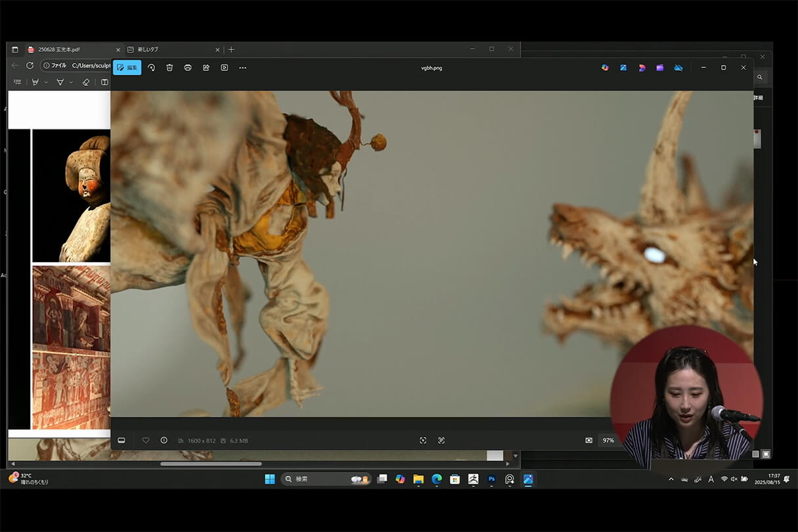
Task: Start slideshow using the play icon
Action: pos(225,68)
